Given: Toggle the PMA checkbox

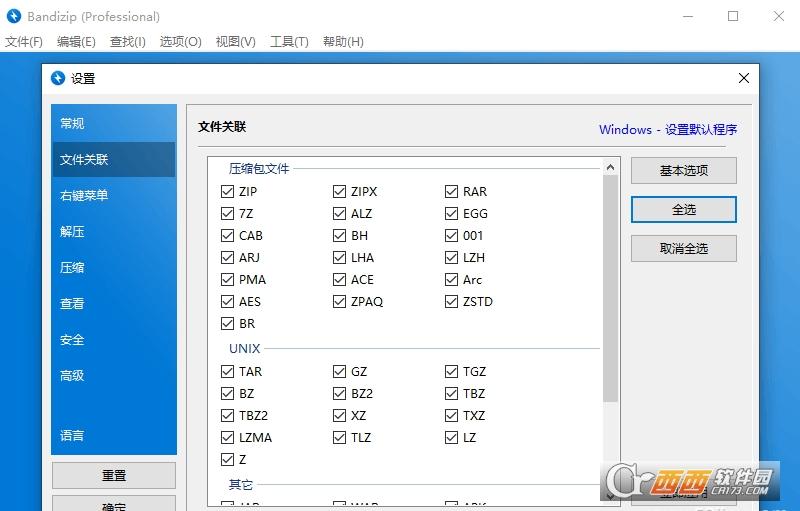Looking at the screenshot, I should pos(227,279).
